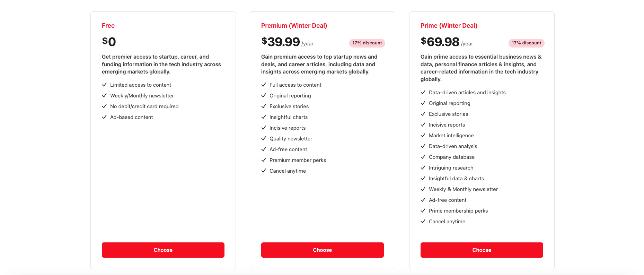644x275 pixels.
Task: Click checkmark beside Premium member perks
Action: coord(264,160)
